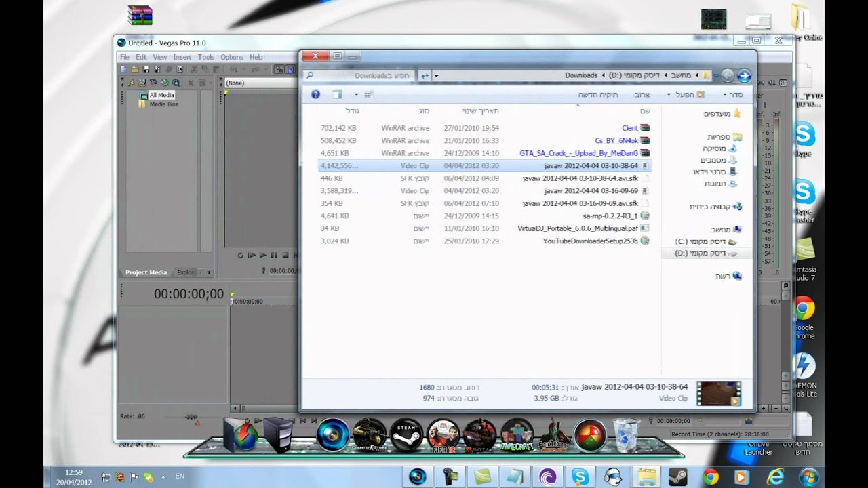Click the Save disk icon in Vegas toolbar
This screenshot has height=488, width=868.
click(x=146, y=69)
